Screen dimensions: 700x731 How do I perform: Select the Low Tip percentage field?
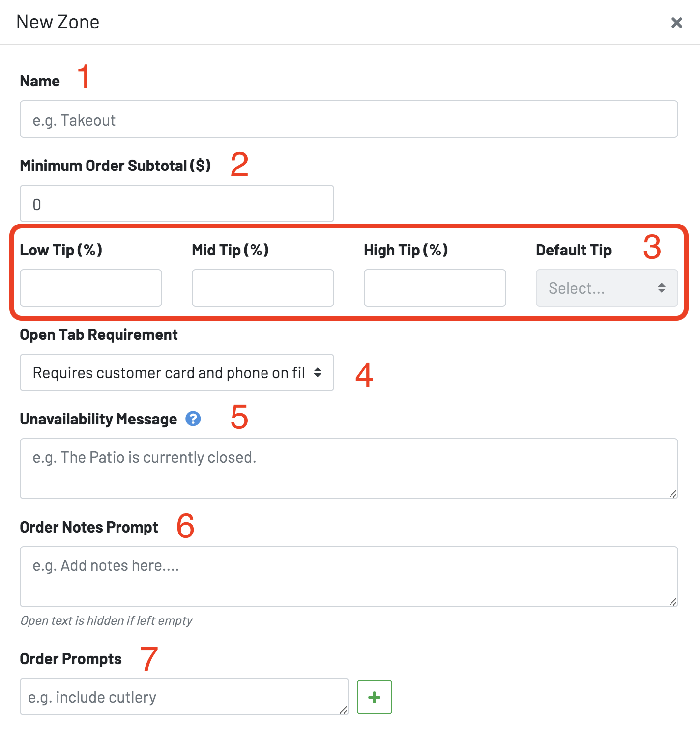coord(91,288)
